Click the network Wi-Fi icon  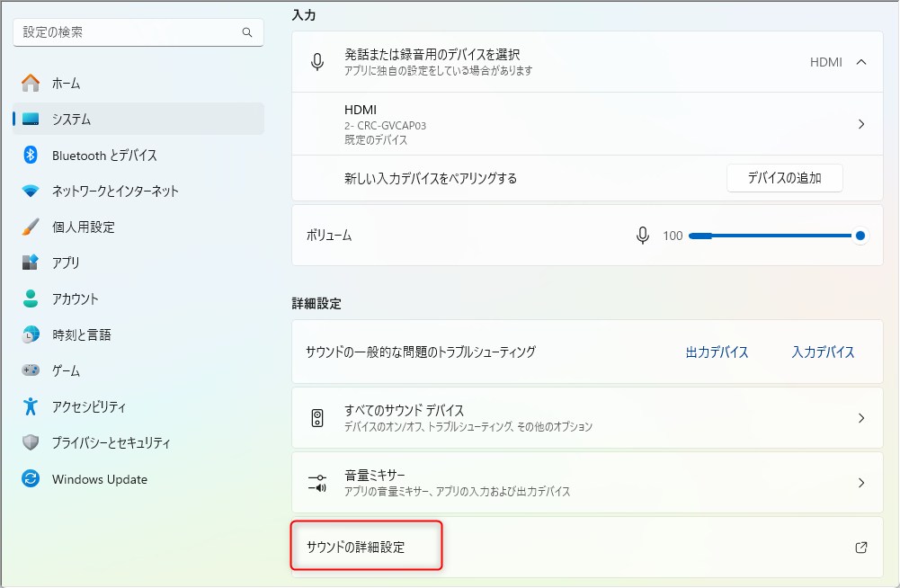pyautogui.click(x=31, y=191)
